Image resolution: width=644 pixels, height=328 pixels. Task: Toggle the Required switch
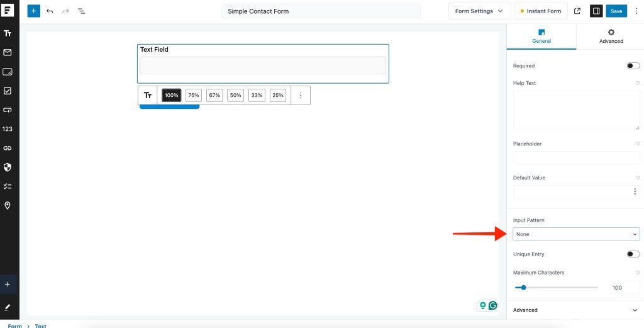click(x=633, y=65)
